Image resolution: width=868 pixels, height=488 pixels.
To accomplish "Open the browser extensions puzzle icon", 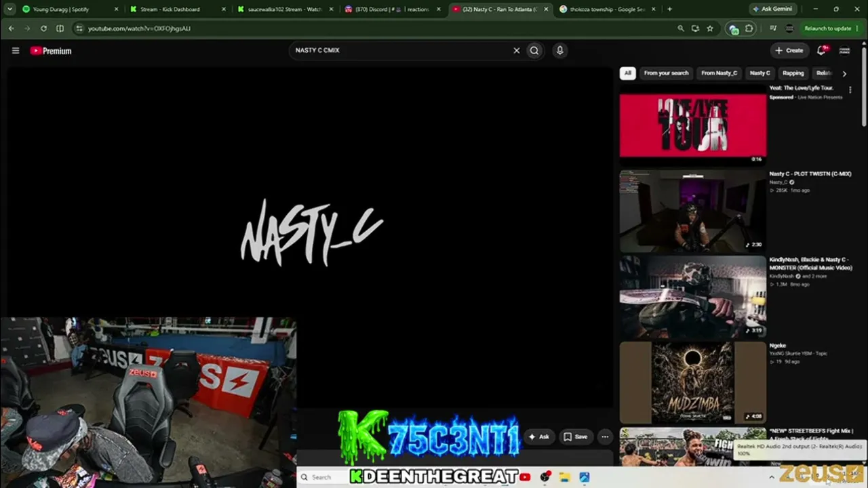I will pyautogui.click(x=749, y=28).
